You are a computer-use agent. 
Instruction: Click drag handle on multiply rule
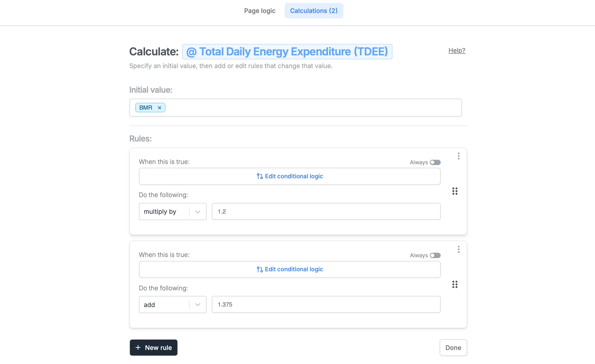click(x=455, y=191)
